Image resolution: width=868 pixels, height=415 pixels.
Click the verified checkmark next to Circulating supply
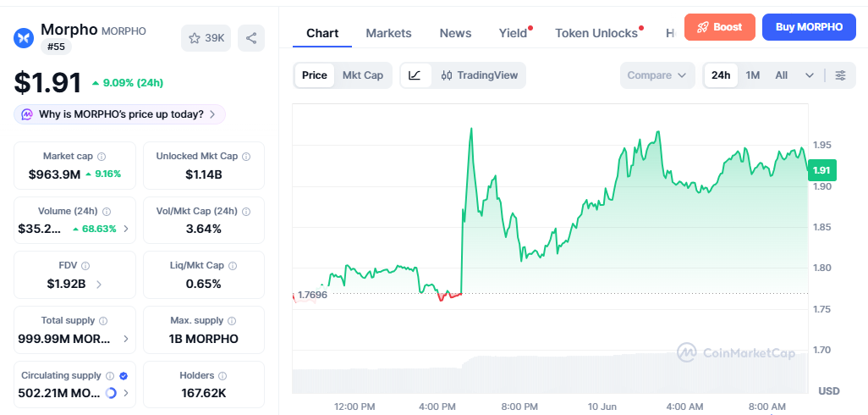[124, 376]
